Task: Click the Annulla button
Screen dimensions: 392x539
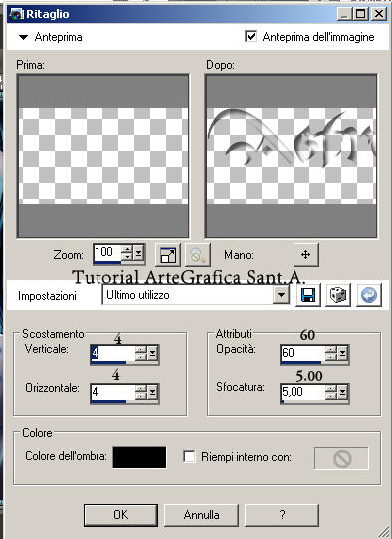Action: click(x=202, y=515)
